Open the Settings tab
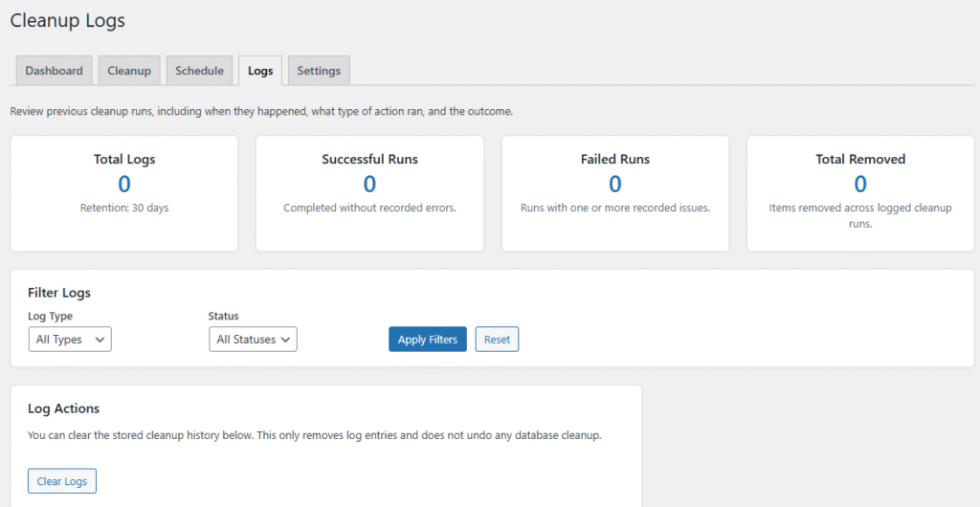The height and width of the screenshot is (507, 980). point(319,71)
